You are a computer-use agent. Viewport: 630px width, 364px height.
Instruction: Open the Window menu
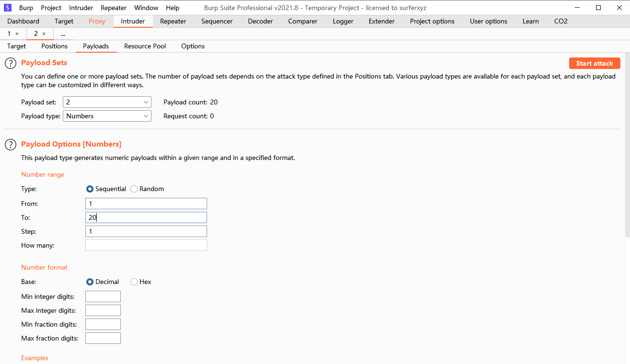click(x=146, y=8)
